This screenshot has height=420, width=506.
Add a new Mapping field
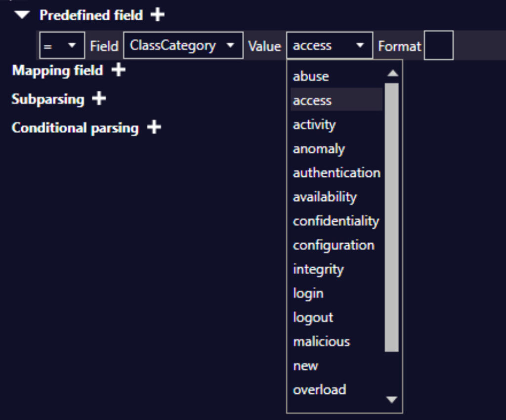pos(119,70)
